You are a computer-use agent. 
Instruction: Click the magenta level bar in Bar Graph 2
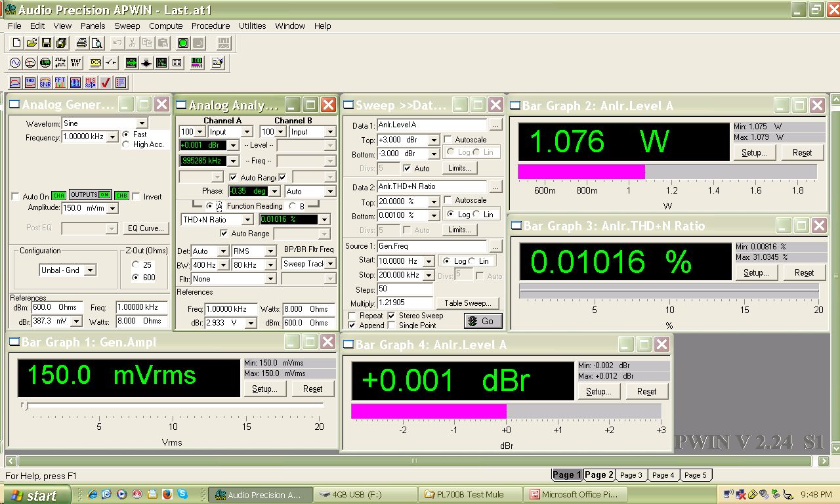(581, 172)
